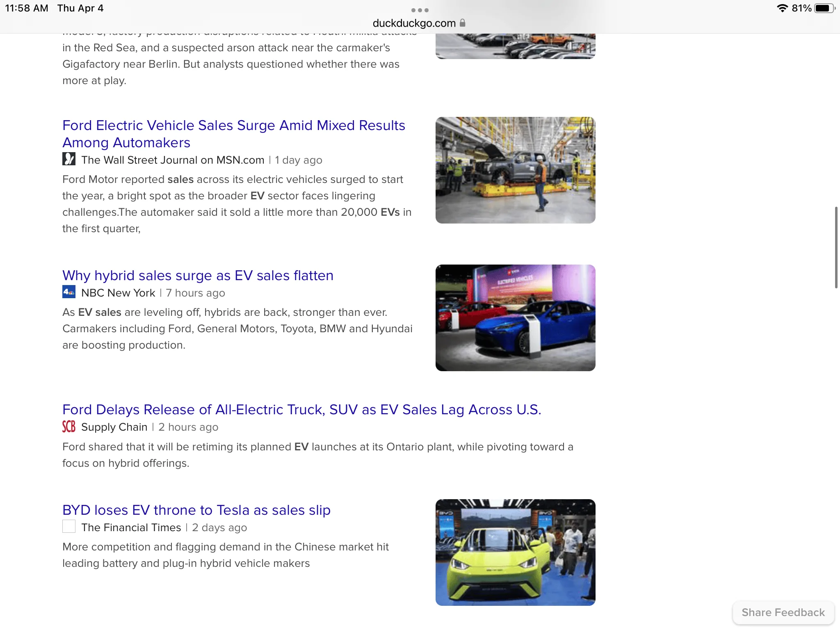
Task: Tap the battery status icon
Action: tap(824, 8)
